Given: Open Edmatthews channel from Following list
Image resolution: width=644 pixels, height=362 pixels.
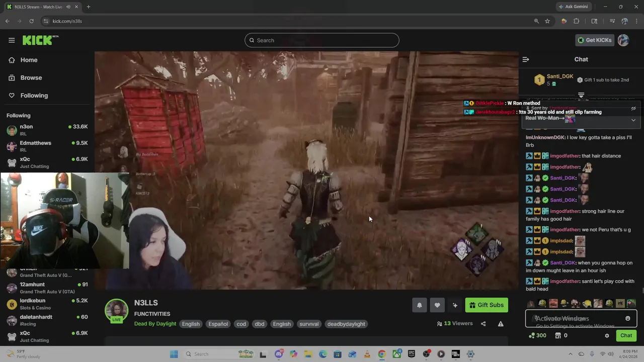Looking at the screenshot, I should point(47,146).
